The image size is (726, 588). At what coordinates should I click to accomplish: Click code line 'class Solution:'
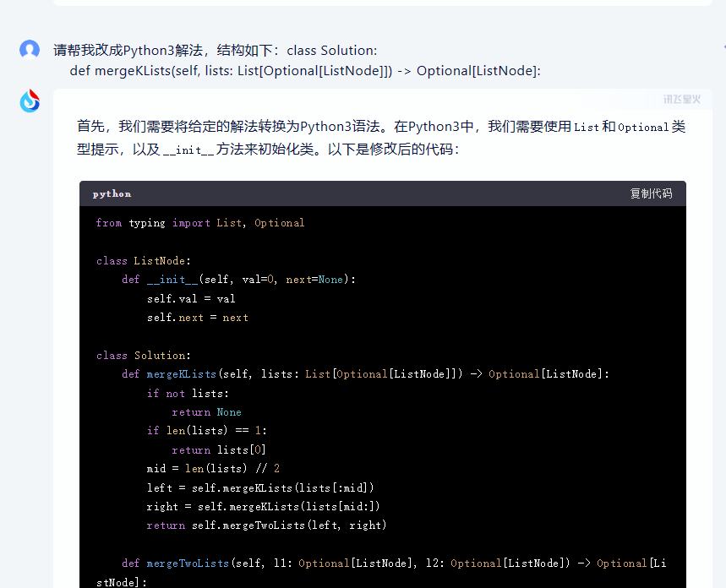coord(144,355)
